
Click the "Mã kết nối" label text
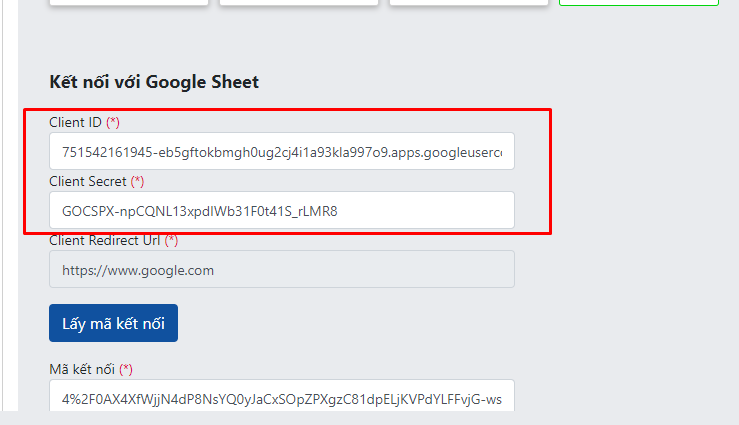click(82, 369)
